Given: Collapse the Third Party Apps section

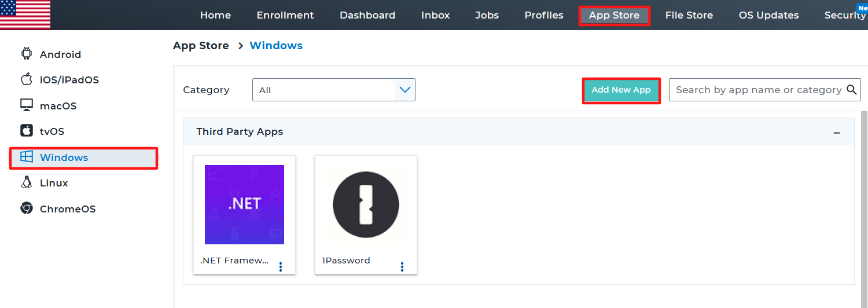Looking at the screenshot, I should (x=836, y=133).
